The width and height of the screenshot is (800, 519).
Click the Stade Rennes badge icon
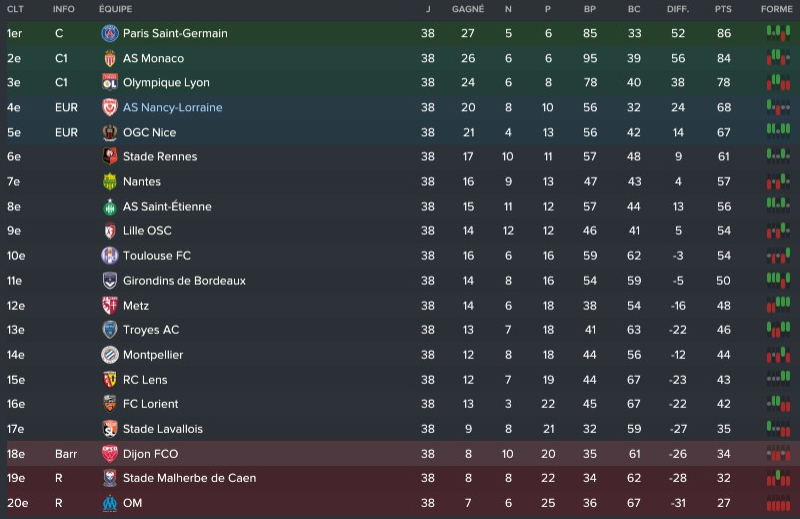pyautogui.click(x=110, y=157)
